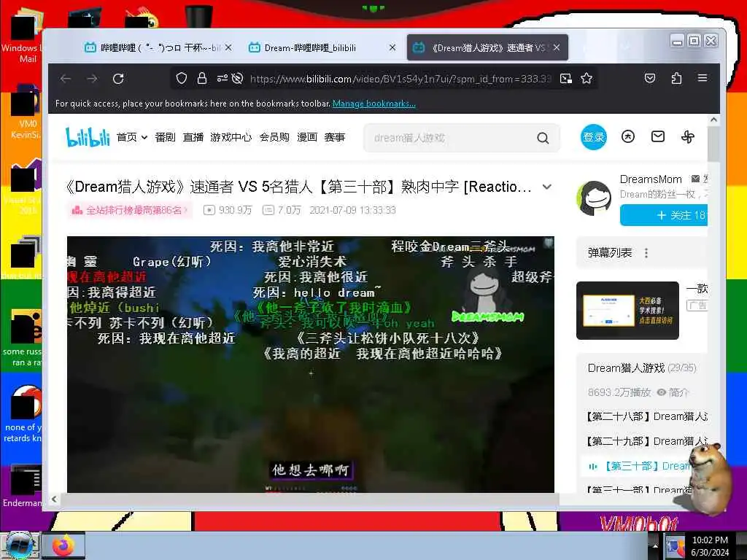Open the Firefox extensions puzzle icon
This screenshot has width=747, height=560.
pos(676,78)
